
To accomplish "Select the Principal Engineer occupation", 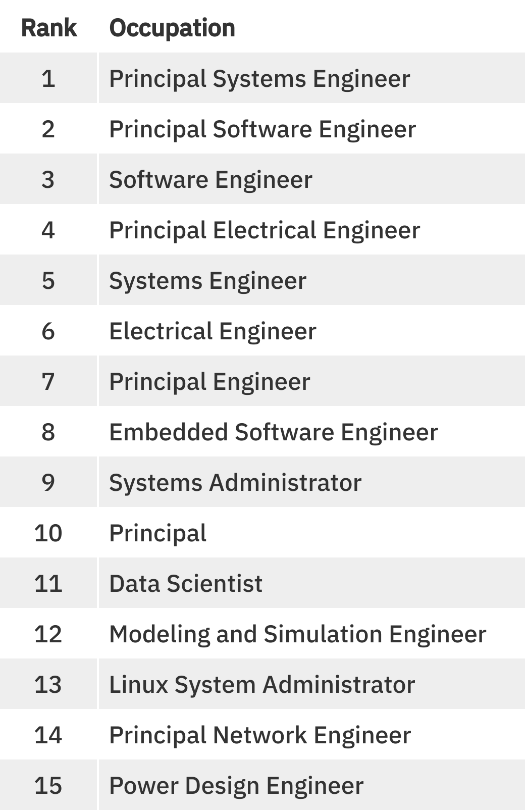I will pyautogui.click(x=209, y=382).
